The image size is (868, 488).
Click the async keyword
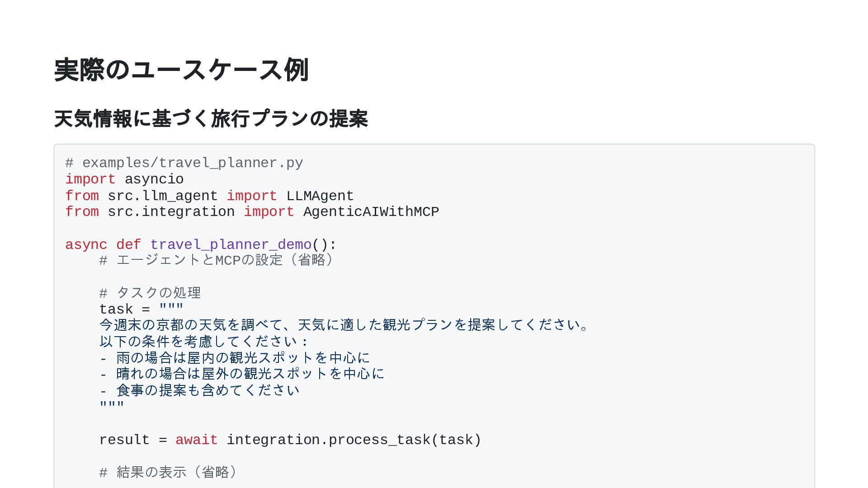coord(86,245)
